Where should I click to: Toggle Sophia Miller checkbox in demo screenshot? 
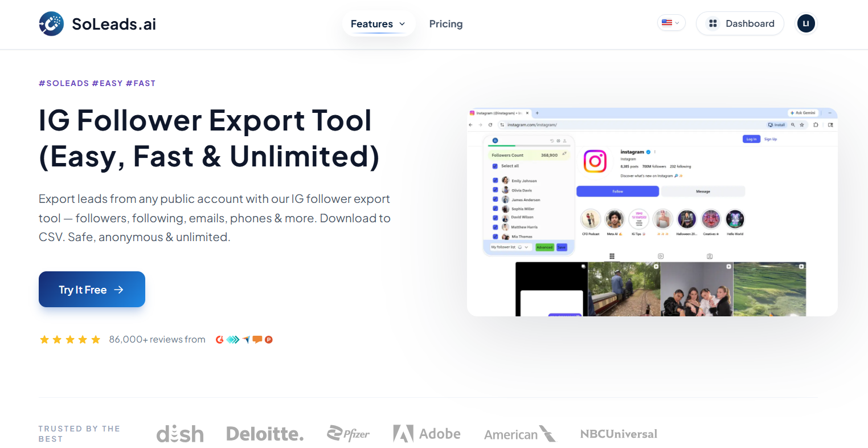point(495,209)
